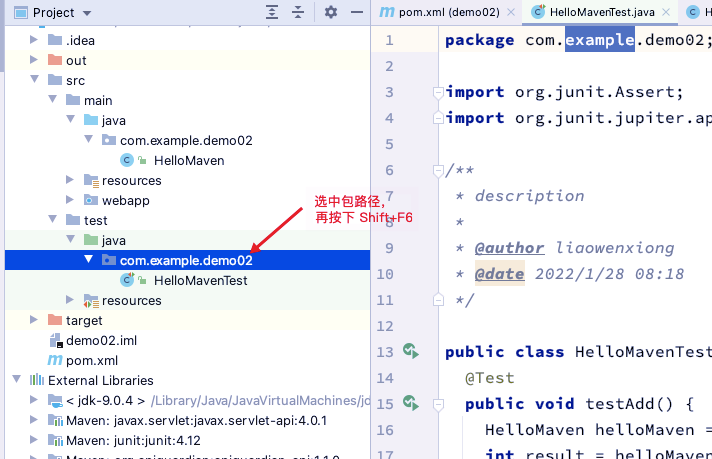Select the blue main java source folder icon
This screenshot has height=459, width=712.
pyautogui.click(x=91, y=120)
